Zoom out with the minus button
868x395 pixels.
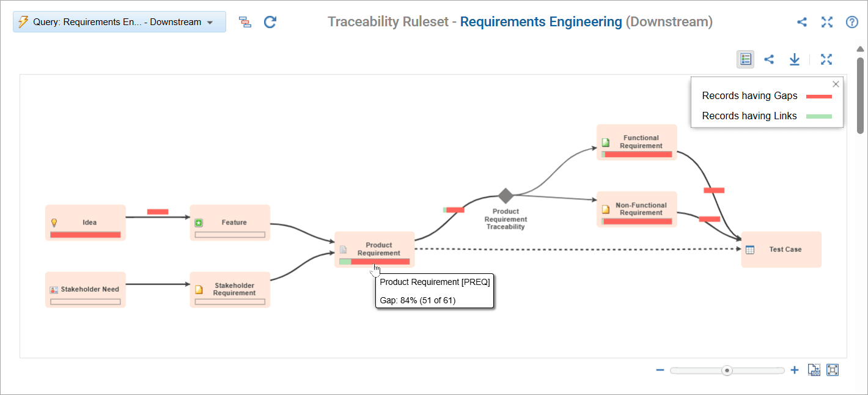tap(660, 370)
